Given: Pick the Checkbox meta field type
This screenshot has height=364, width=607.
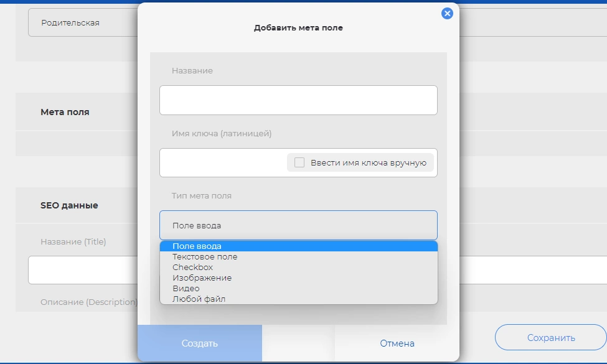Looking at the screenshot, I should pos(193,268).
